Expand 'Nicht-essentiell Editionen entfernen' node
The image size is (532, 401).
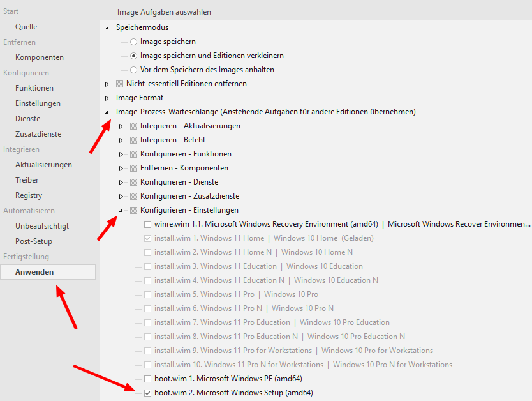[107, 84]
